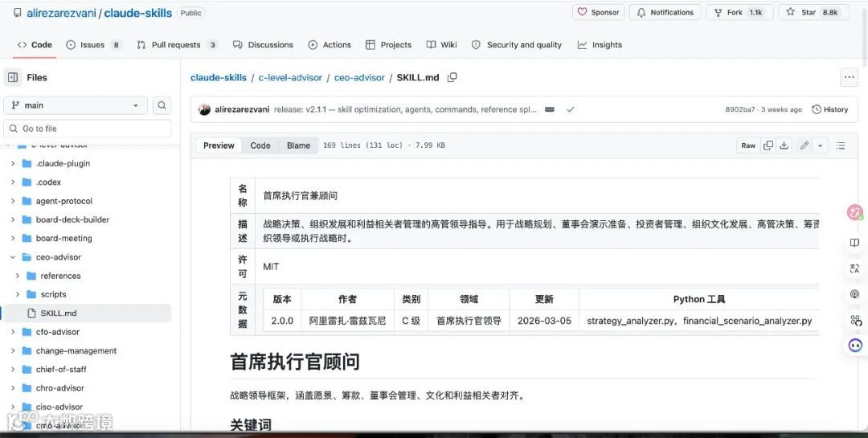Edit this file pencil icon
Viewport: 868px width, 438px height.
tap(805, 145)
